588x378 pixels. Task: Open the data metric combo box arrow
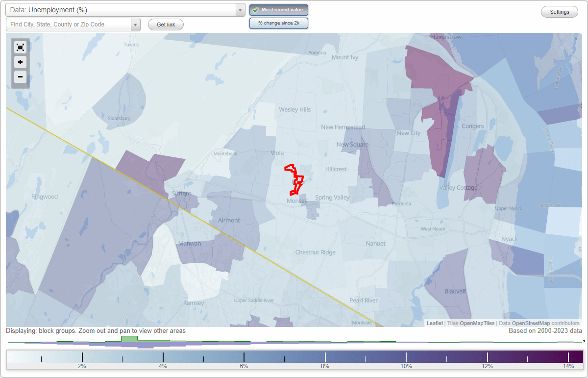coord(240,9)
